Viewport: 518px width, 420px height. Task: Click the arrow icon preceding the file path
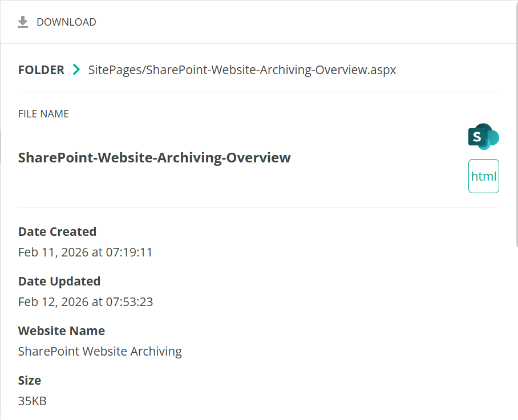(76, 70)
